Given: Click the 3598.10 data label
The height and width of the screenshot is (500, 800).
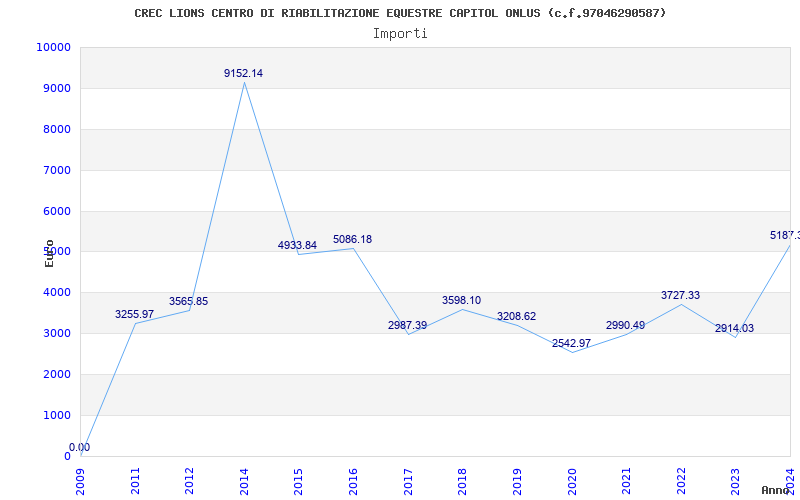Looking at the screenshot, I should pyautogui.click(x=461, y=301).
